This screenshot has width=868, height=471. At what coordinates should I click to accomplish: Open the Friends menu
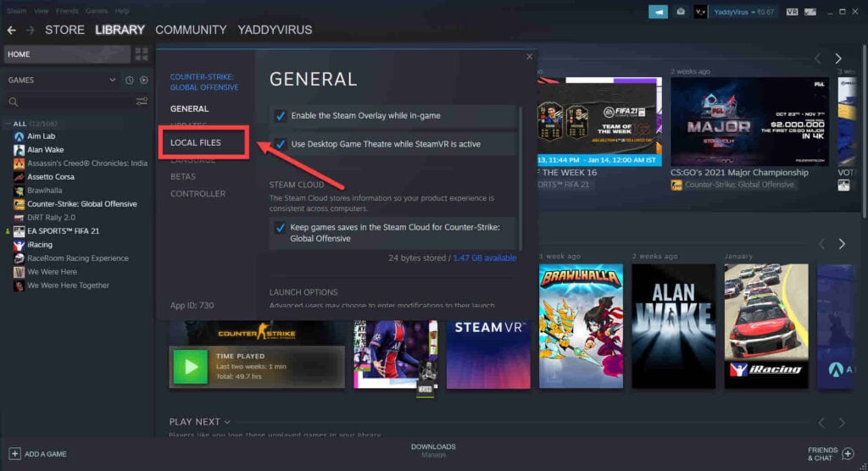(67, 10)
